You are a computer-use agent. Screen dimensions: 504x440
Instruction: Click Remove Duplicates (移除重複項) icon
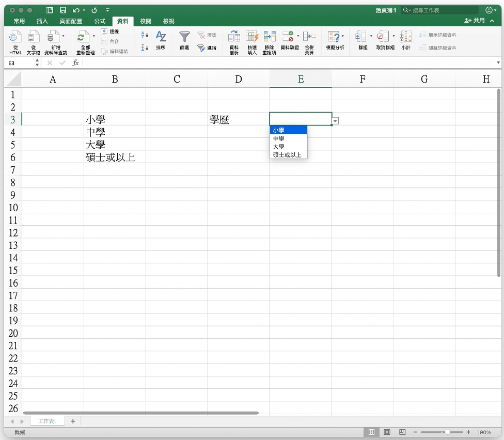tap(270, 37)
